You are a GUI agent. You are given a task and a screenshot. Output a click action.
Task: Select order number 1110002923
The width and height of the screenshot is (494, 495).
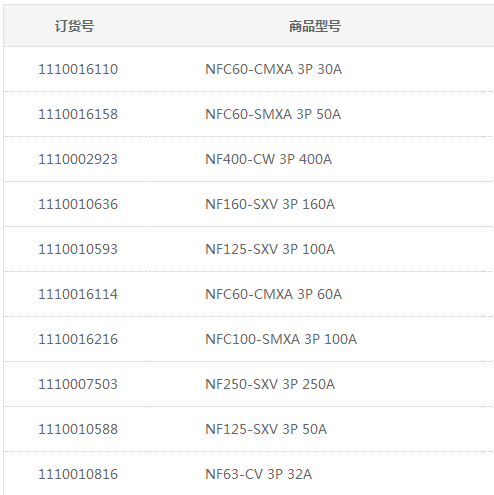78,159
